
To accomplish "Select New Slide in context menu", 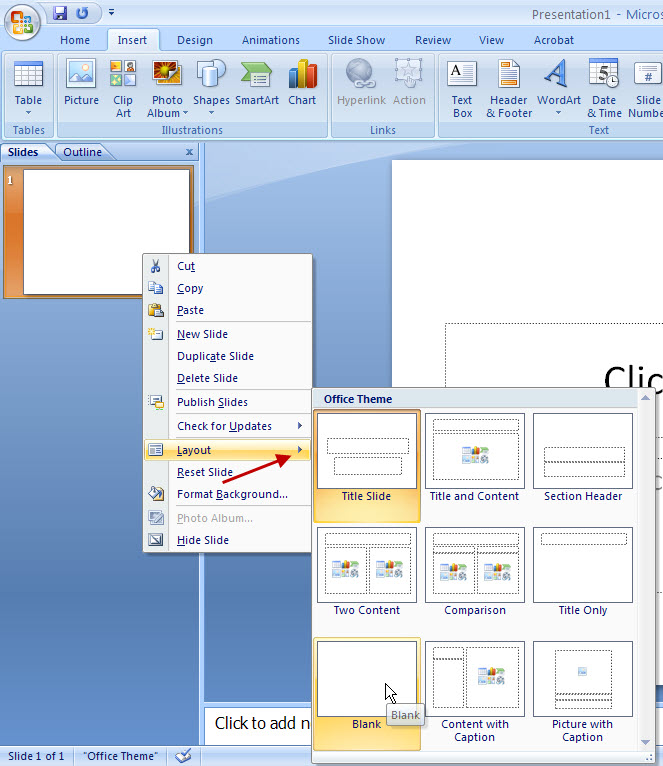I will coord(228,334).
